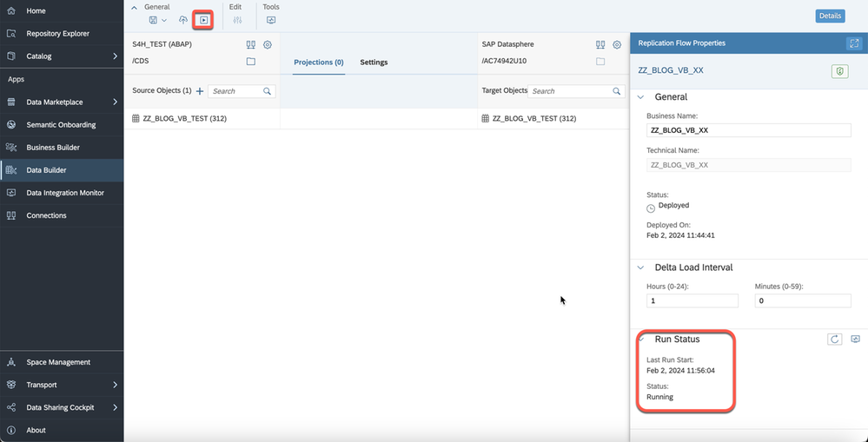868x442 pixels.
Task: Open monitor from Run Status section icon
Action: click(856, 340)
